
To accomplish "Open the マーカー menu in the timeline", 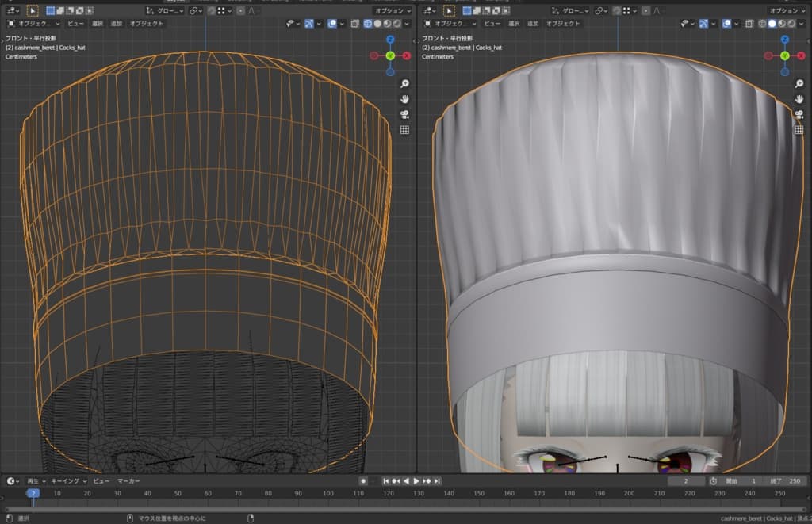I will [x=129, y=481].
